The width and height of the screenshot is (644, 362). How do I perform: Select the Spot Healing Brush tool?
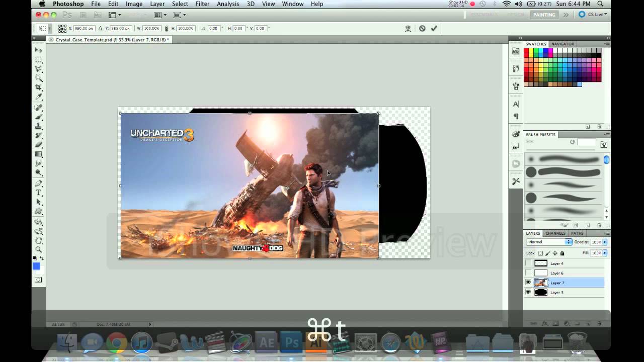pos(38,108)
